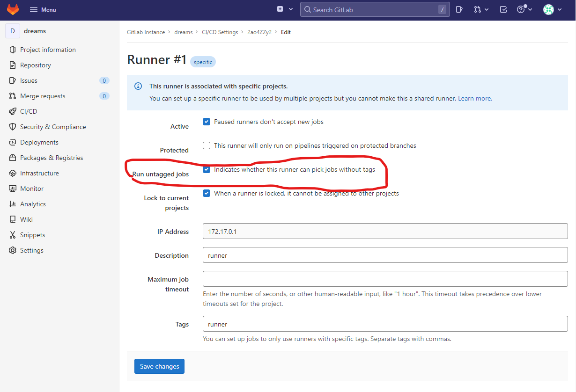576x392 pixels.
Task: Expand the Merge requests top bar dropdown arrow
Action: click(487, 9)
